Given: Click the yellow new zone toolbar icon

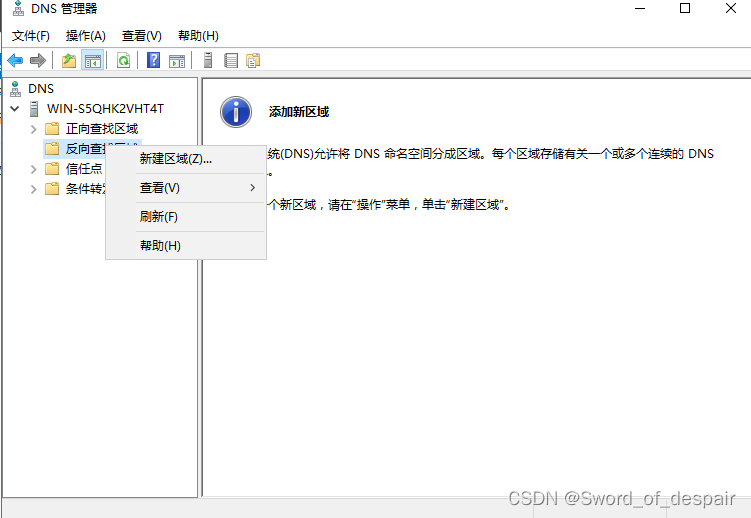Looking at the screenshot, I should point(253,60).
